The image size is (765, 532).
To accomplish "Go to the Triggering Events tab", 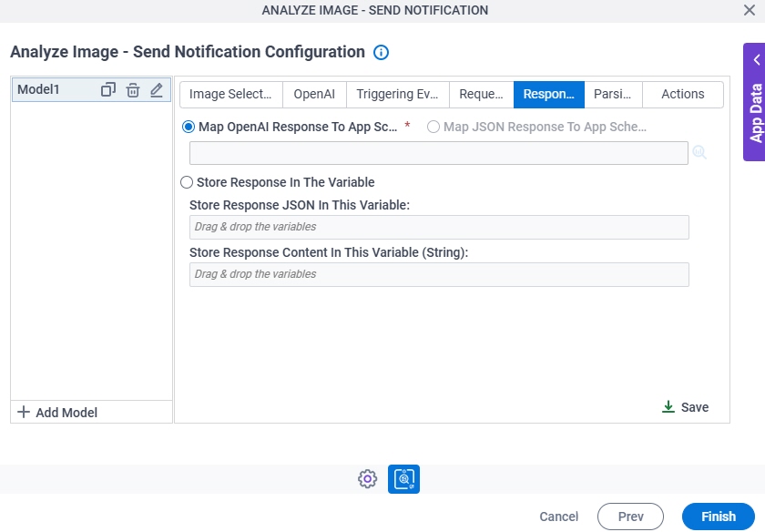I will click(398, 94).
